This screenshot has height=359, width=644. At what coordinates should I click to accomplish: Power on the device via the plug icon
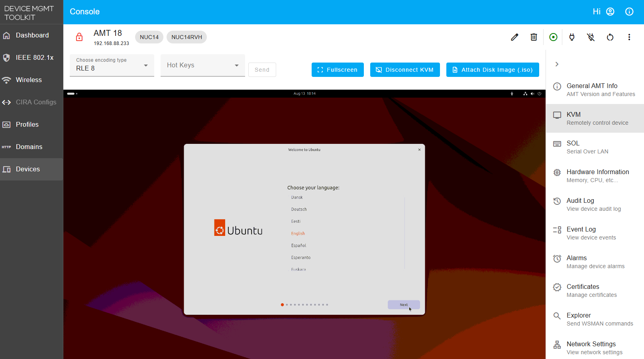pos(572,37)
